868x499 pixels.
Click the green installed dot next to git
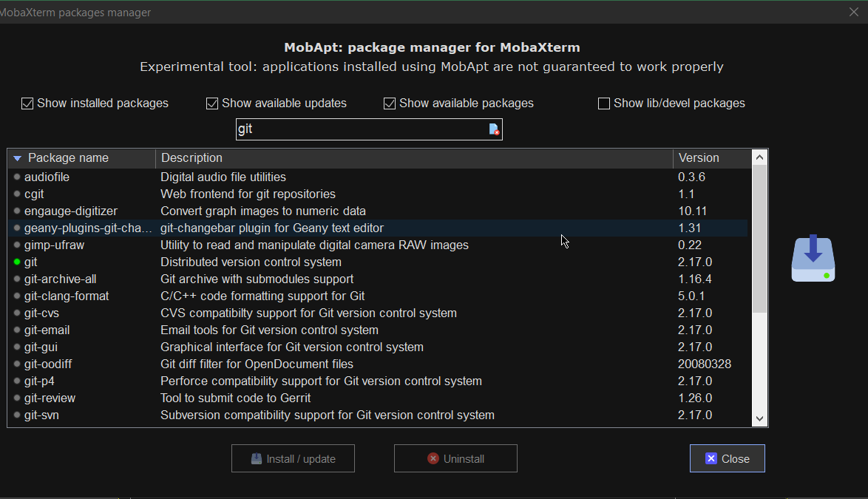17,262
